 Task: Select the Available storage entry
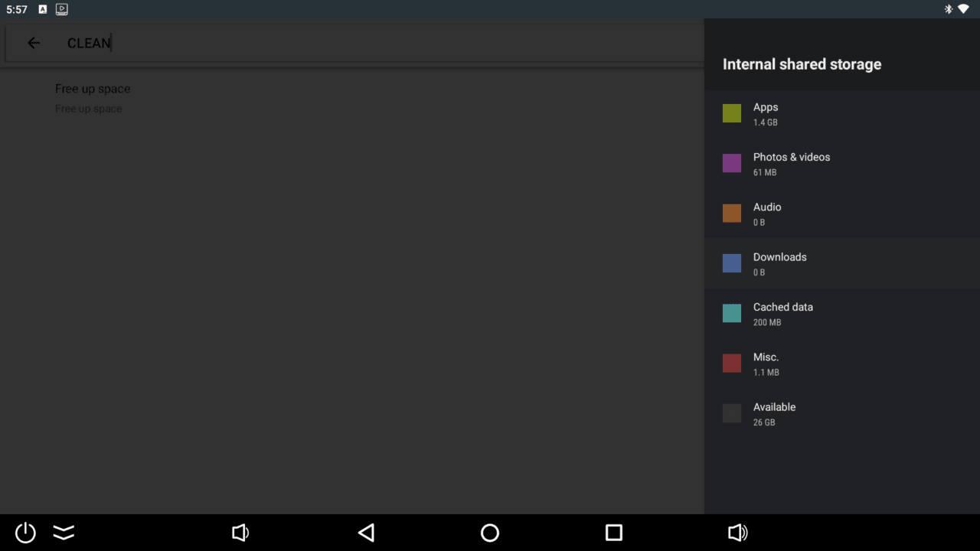841,414
